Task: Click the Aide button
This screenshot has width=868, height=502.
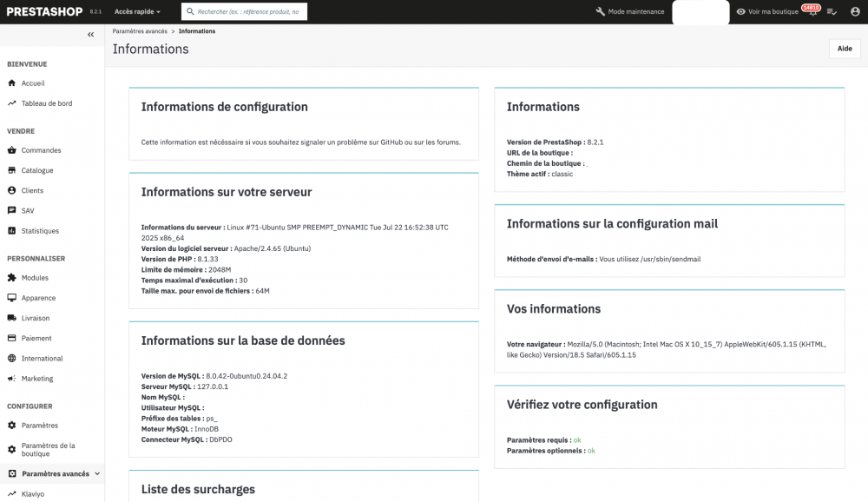Action: pos(845,49)
